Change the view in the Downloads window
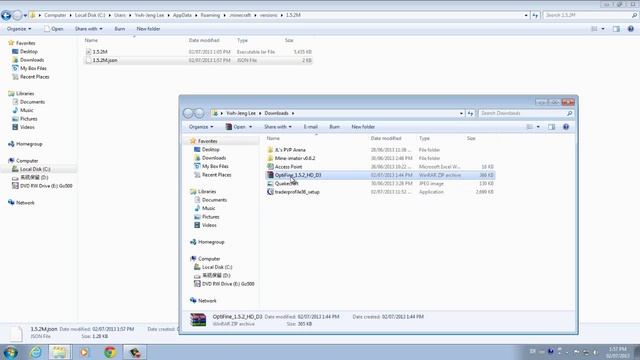Image resolution: width=640 pixels, height=360 pixels. [529, 127]
